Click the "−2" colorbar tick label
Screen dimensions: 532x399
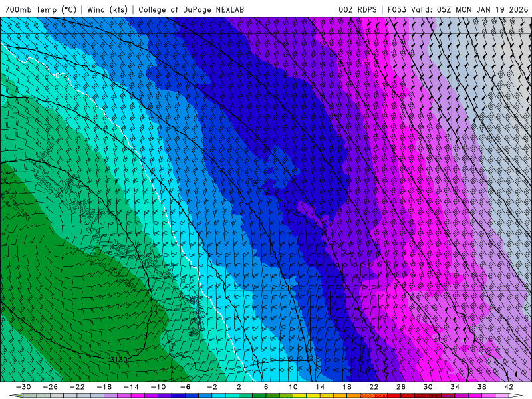pos(212,387)
